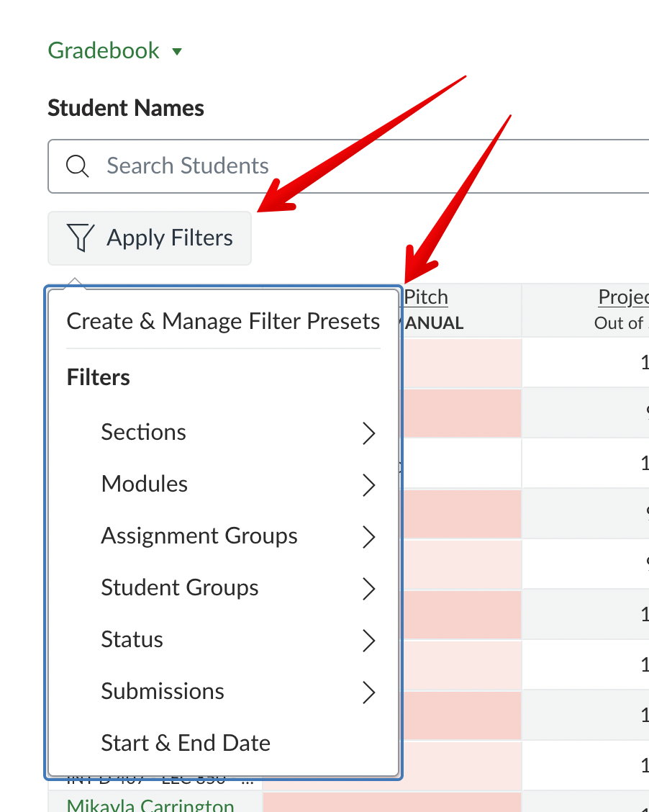
Task: Expand the Sections chevron arrow
Action: [x=368, y=433]
